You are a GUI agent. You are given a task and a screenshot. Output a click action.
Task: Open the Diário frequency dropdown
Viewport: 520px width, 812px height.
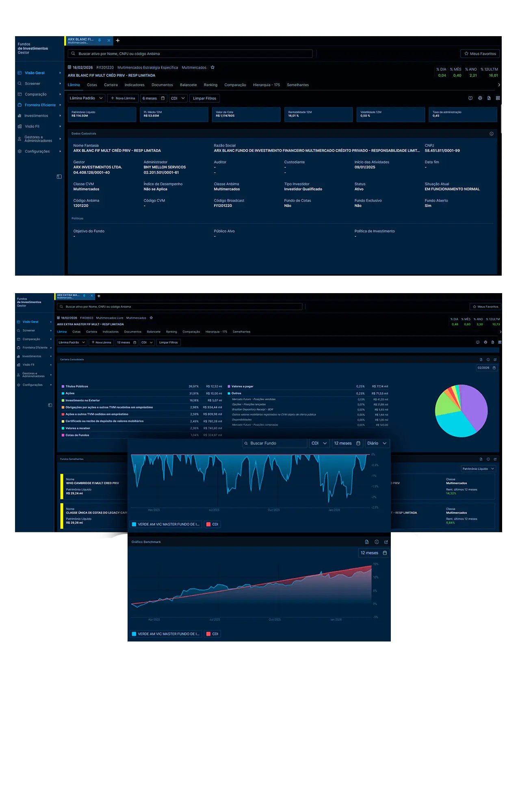tap(377, 443)
